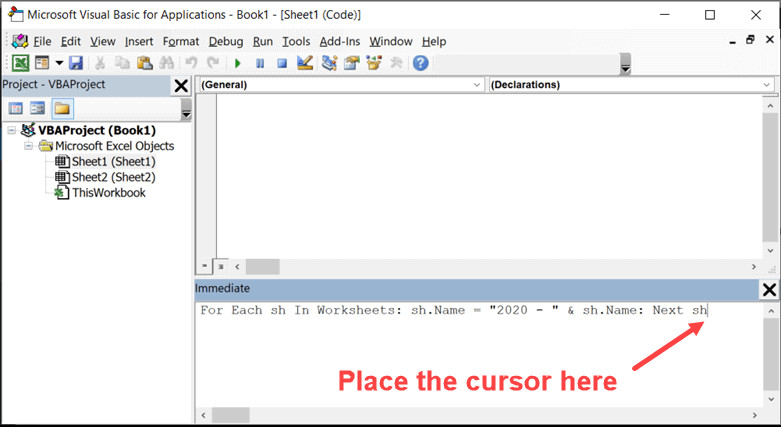781x427 pixels.
Task: Select ThisWorkbook in the project tree
Action: (107, 192)
